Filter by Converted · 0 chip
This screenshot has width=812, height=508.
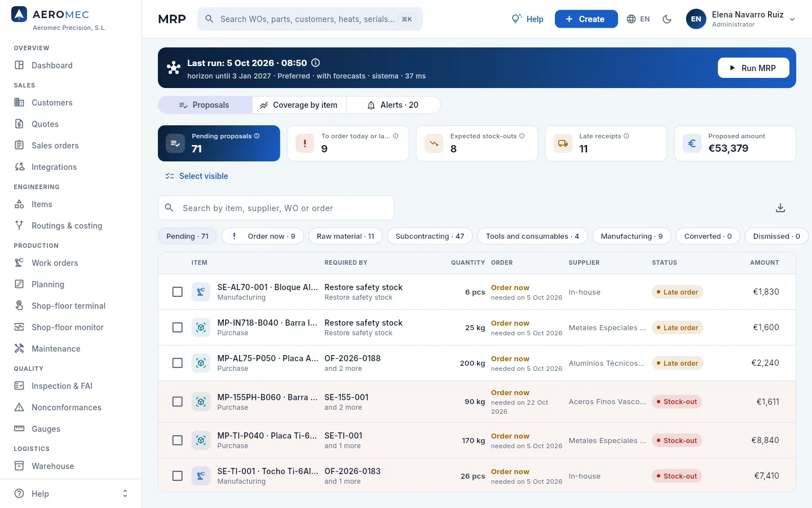coord(708,237)
